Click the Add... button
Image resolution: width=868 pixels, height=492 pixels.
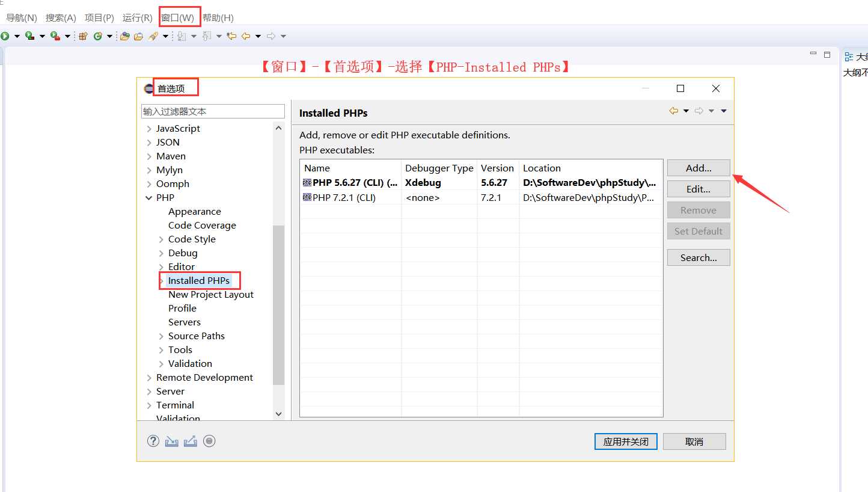pos(698,168)
